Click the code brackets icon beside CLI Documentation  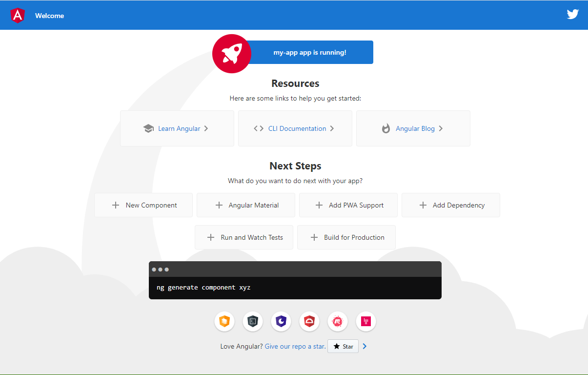[x=259, y=128]
